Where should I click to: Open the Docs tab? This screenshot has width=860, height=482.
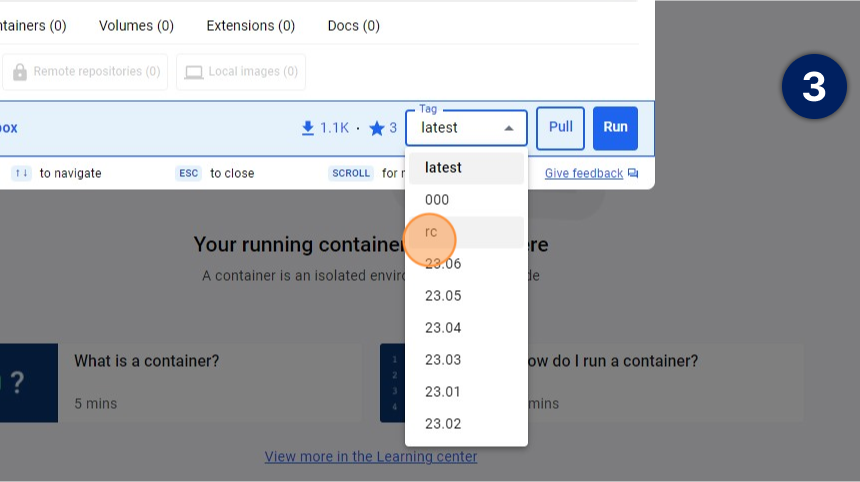(x=353, y=25)
